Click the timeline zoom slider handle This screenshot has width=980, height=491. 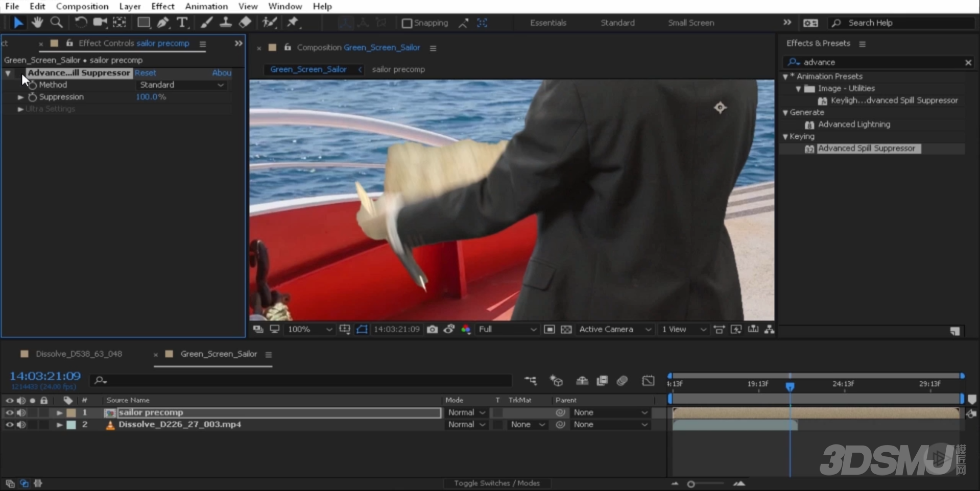point(691,484)
